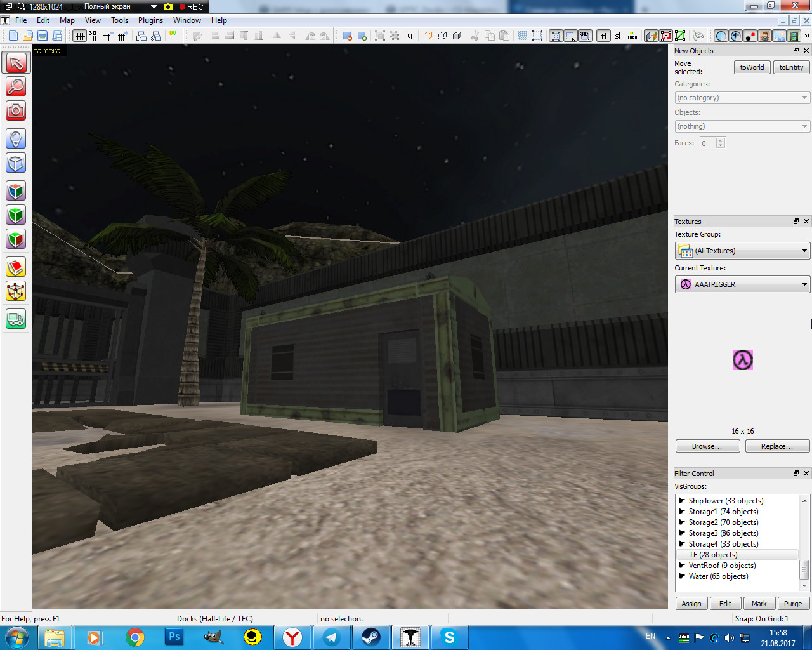Toggle scale lock 'sl' button
This screenshot has width=812, height=650.
(618, 36)
